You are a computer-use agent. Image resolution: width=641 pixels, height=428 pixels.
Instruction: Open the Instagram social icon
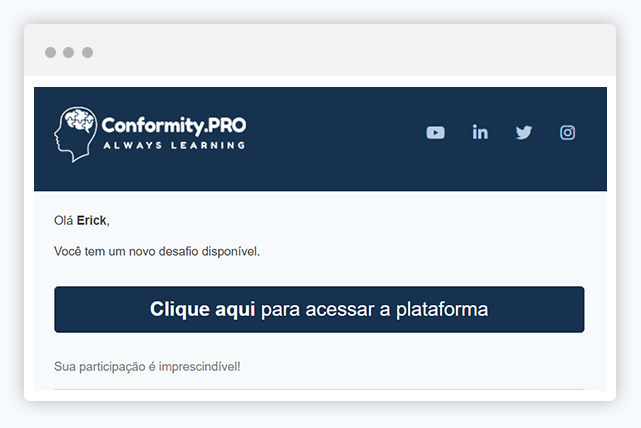pos(567,132)
